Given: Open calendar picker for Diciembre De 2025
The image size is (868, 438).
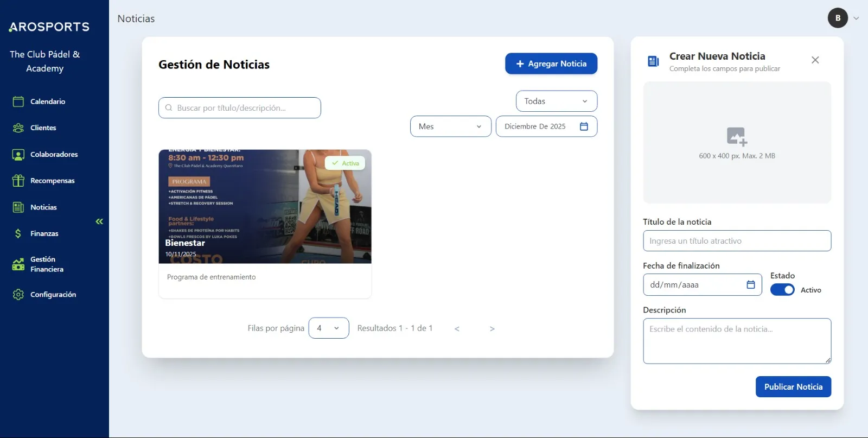Looking at the screenshot, I should tap(584, 126).
